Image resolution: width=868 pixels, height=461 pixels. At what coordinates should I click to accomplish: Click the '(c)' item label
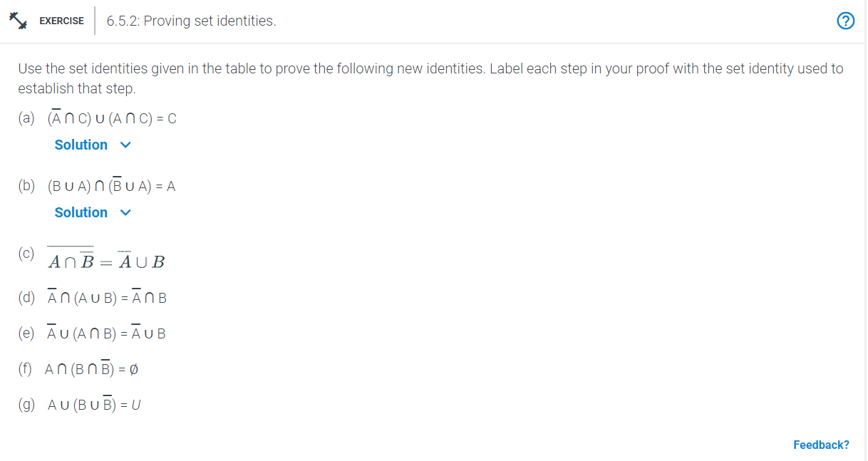(26, 253)
